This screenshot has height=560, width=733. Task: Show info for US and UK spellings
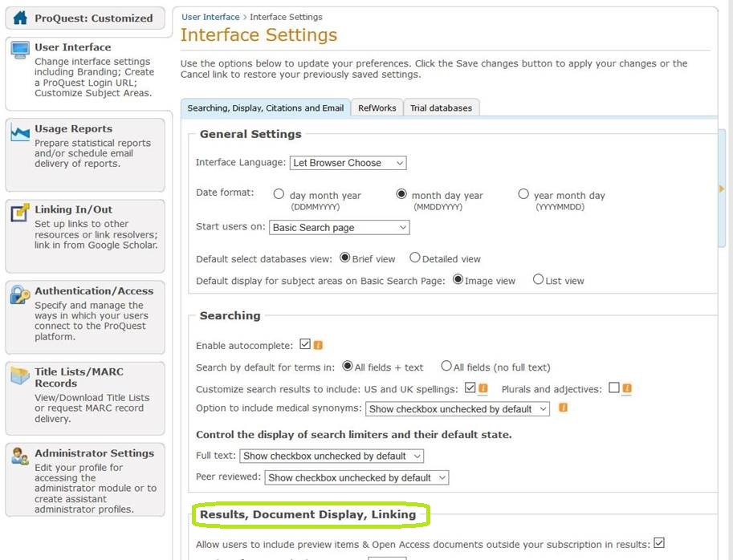[x=483, y=388]
